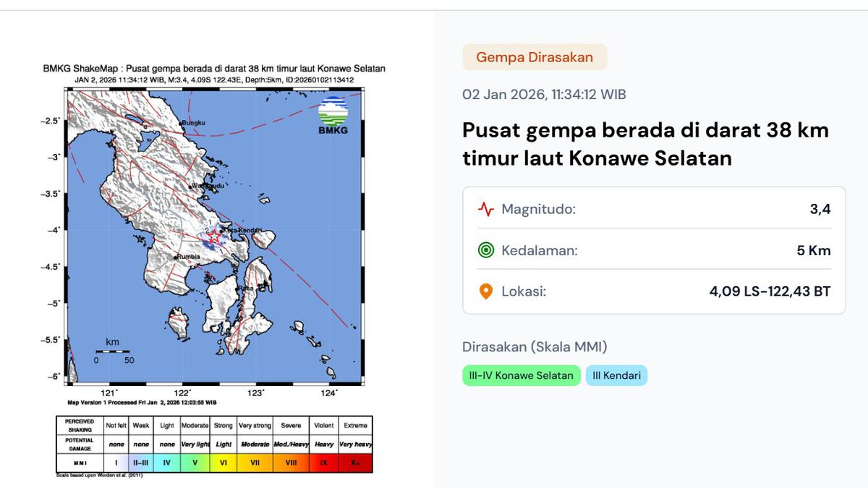Click the red magnitude pulse icon
868x488 pixels.
[x=486, y=210]
